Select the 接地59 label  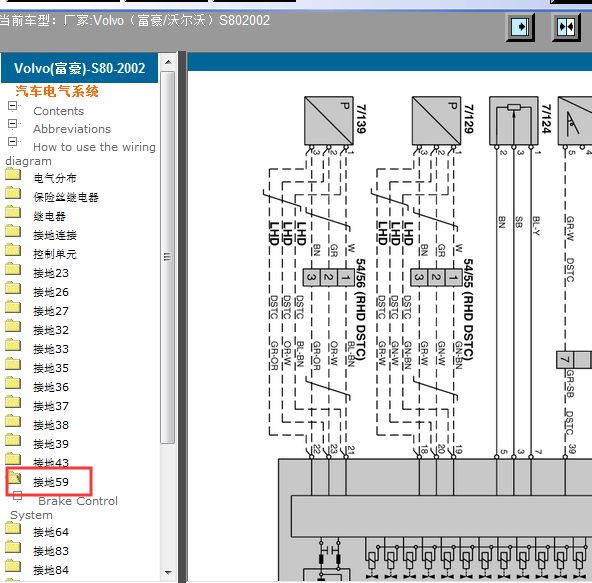[x=51, y=482]
